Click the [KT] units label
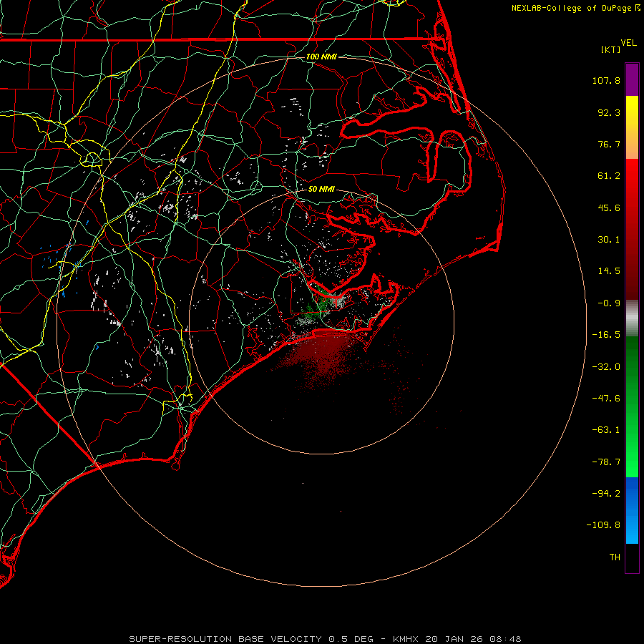Image resolution: width=644 pixels, height=644 pixels. pos(611,49)
